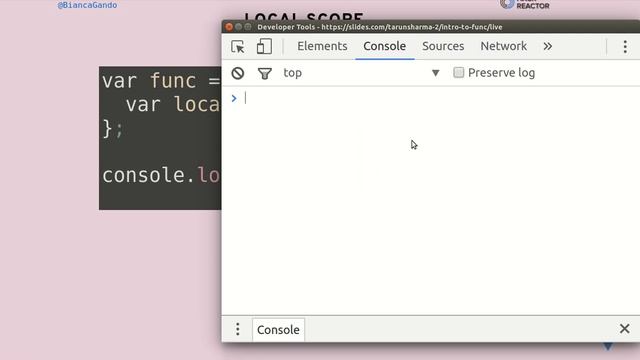Show more DevTools tabs chevron
The height and width of the screenshot is (360, 640).
pos(547,46)
